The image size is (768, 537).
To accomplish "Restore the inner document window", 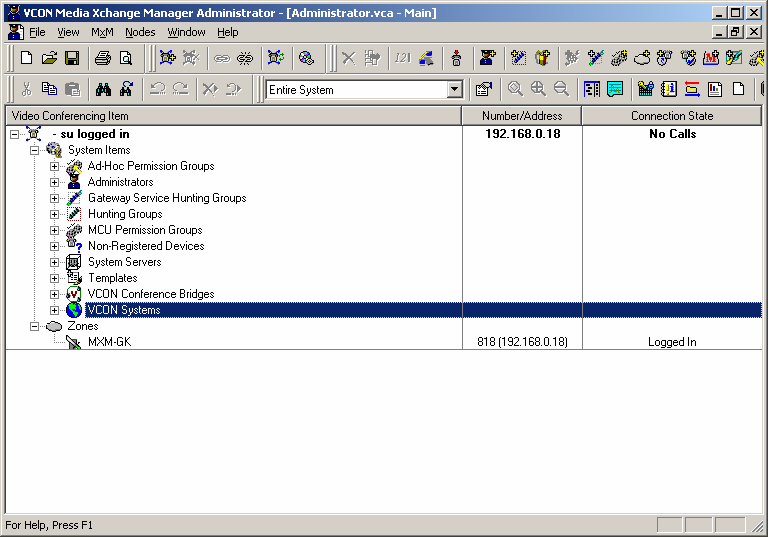I will pos(736,32).
